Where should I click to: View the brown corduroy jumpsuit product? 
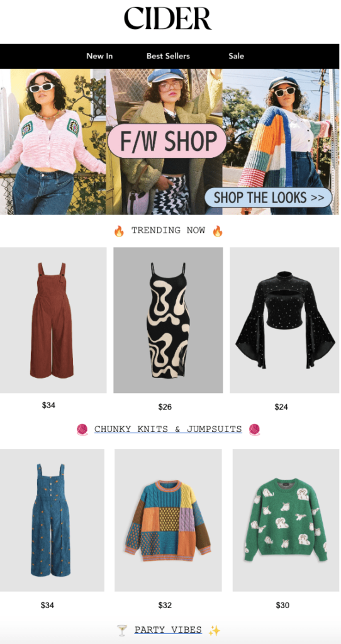[53, 320]
